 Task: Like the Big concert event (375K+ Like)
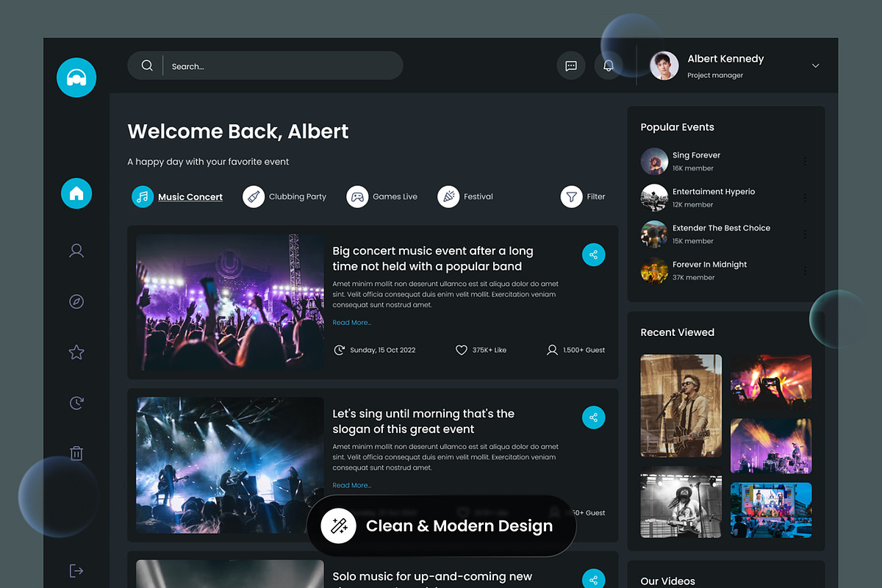pyautogui.click(x=481, y=350)
